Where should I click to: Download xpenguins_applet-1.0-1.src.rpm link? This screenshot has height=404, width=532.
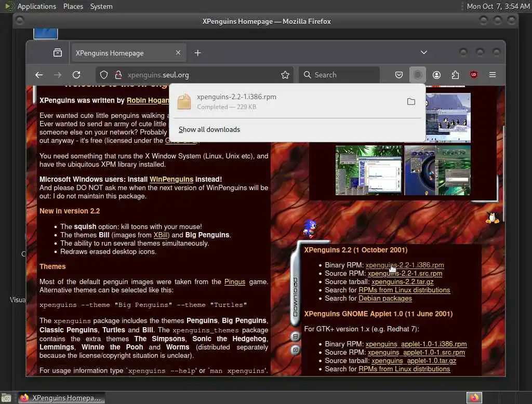416,352
